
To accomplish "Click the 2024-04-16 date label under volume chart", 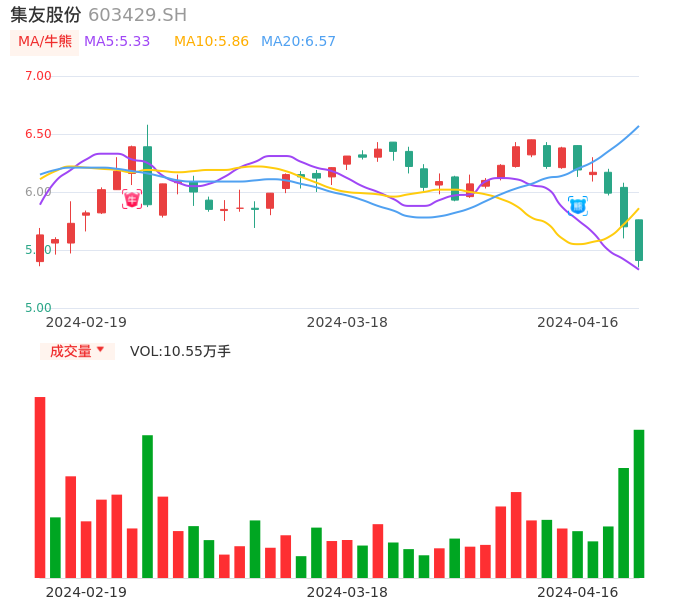I will click(x=577, y=592).
